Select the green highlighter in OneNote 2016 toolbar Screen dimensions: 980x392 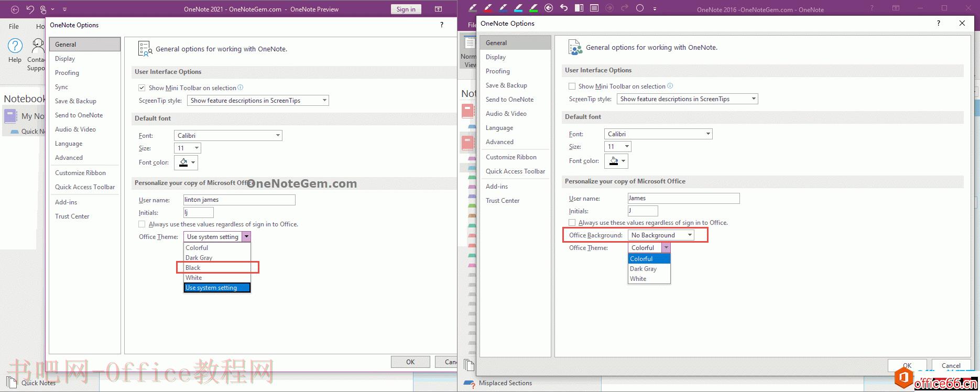point(533,8)
